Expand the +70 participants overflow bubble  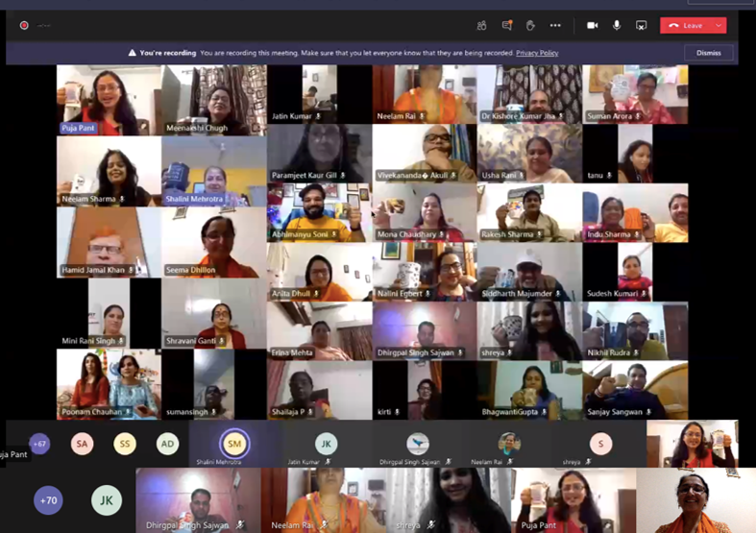48,500
